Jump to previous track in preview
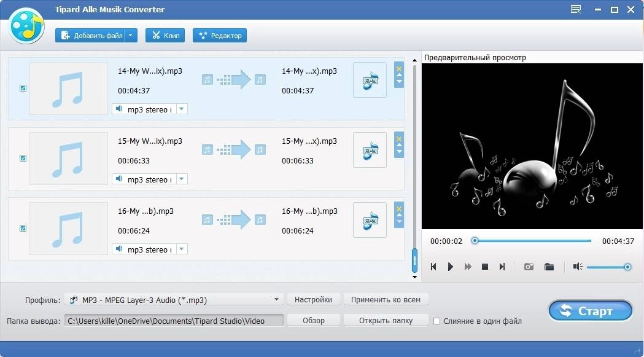Viewport: 644px width, 357px height. 433,267
